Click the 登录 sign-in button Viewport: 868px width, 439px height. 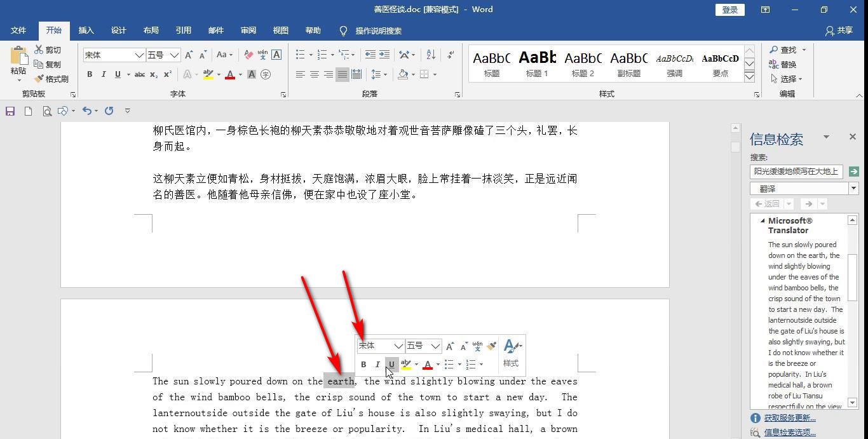(729, 10)
